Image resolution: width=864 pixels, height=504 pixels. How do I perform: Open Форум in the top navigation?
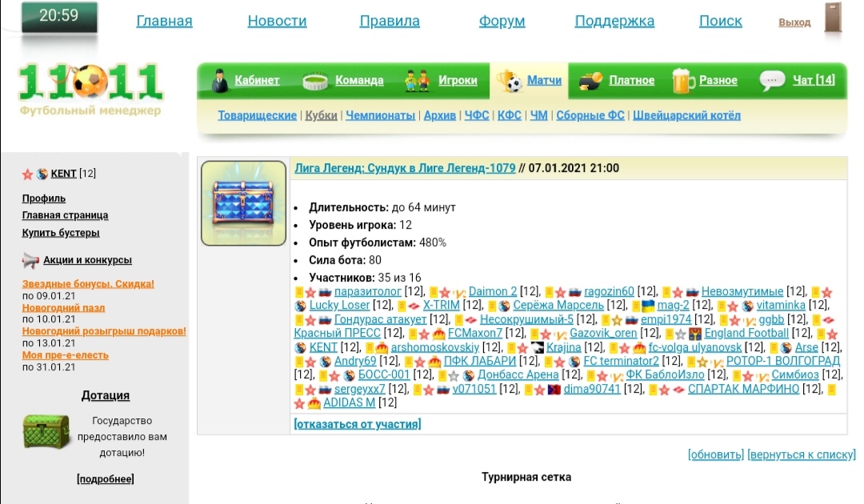pyautogui.click(x=502, y=22)
